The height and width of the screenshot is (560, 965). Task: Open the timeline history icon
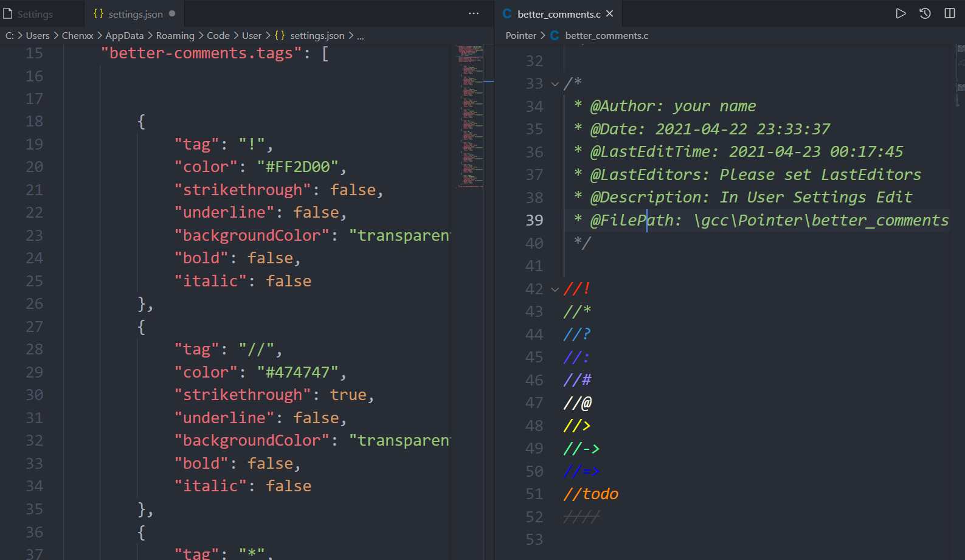point(925,13)
